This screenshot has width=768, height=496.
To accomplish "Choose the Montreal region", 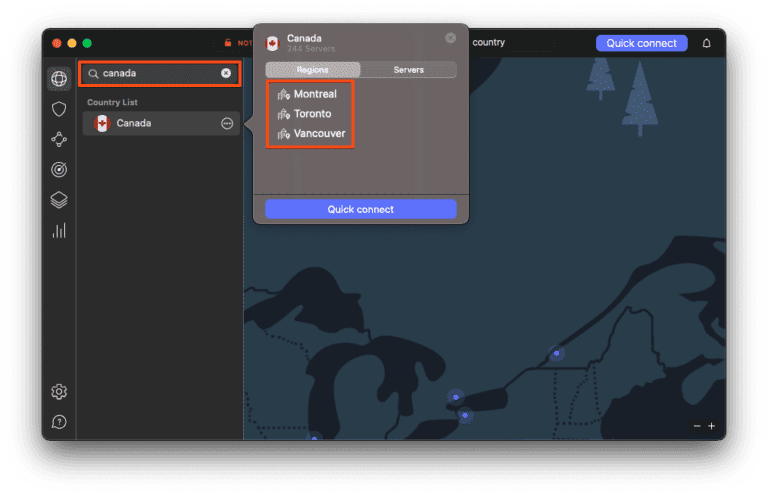I will 314,94.
